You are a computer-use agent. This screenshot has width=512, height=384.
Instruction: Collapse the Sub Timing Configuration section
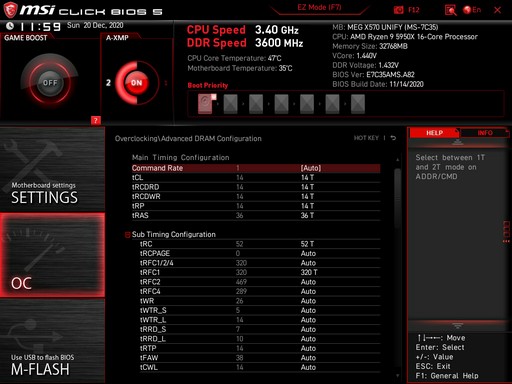pyautogui.click(x=127, y=235)
